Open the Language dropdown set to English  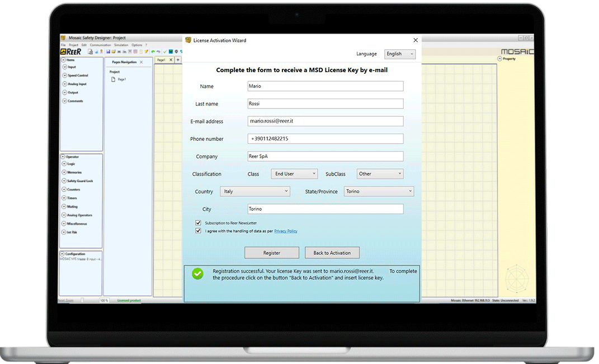(x=399, y=54)
